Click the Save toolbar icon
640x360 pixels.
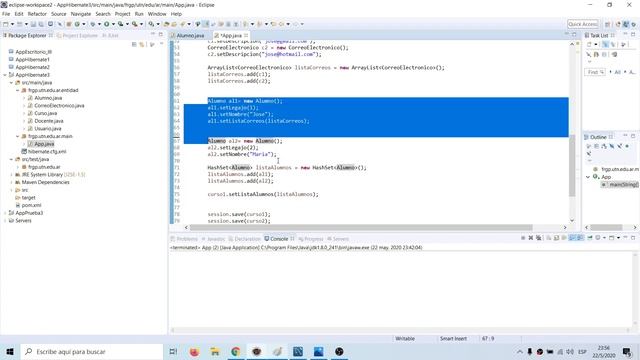point(33,24)
